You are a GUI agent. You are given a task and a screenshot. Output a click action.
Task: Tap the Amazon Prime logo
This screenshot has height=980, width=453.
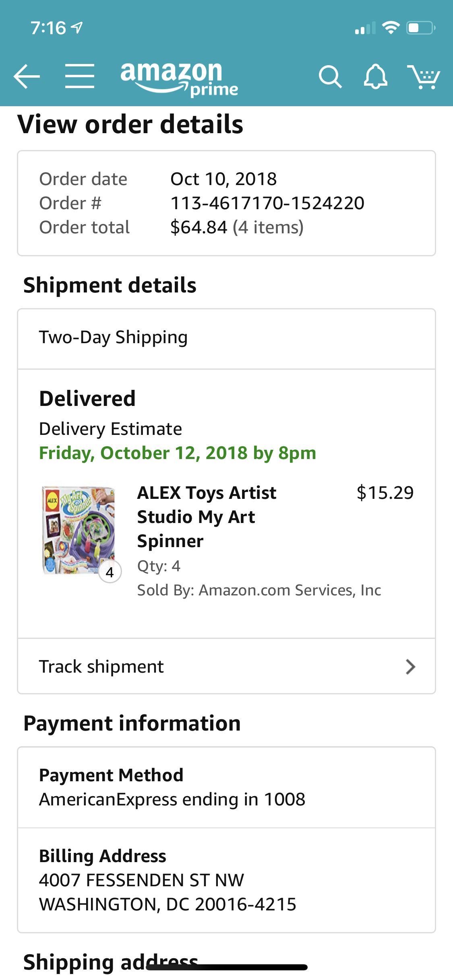pyautogui.click(x=179, y=79)
